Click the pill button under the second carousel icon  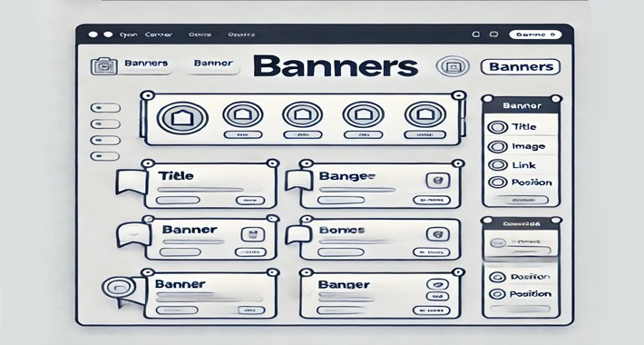243,135
